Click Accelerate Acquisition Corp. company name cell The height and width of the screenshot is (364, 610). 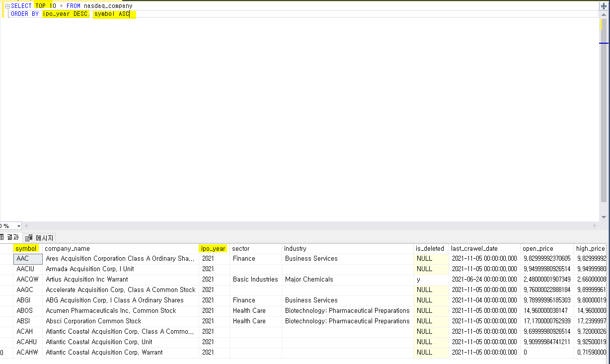click(x=121, y=290)
